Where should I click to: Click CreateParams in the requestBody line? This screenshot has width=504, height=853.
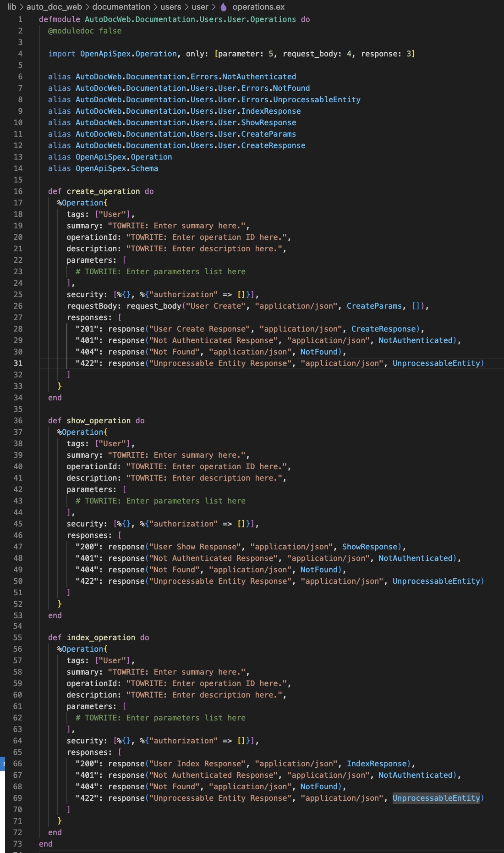(x=374, y=306)
